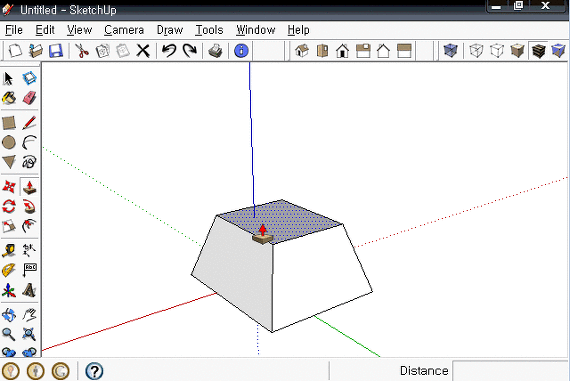Choose the Rectangle drawing tool
Image resolution: width=570 pixels, height=381 pixels.
pyautogui.click(x=9, y=123)
